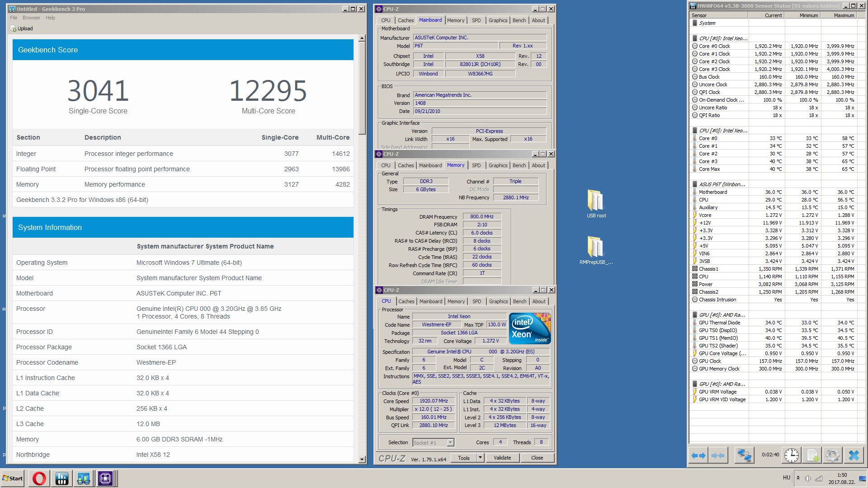Open the Socket #1 selection dropdown
This screenshot has width=868, height=488.
(x=450, y=442)
